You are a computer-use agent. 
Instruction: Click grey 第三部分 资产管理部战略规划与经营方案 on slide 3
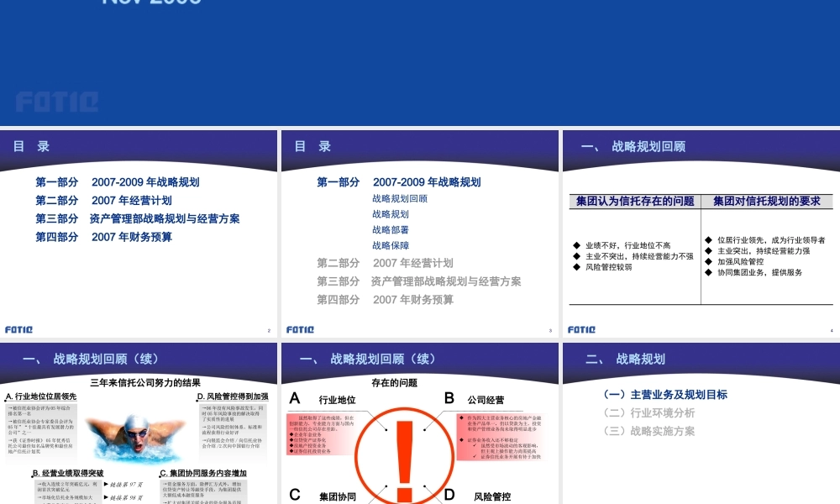[x=419, y=281]
